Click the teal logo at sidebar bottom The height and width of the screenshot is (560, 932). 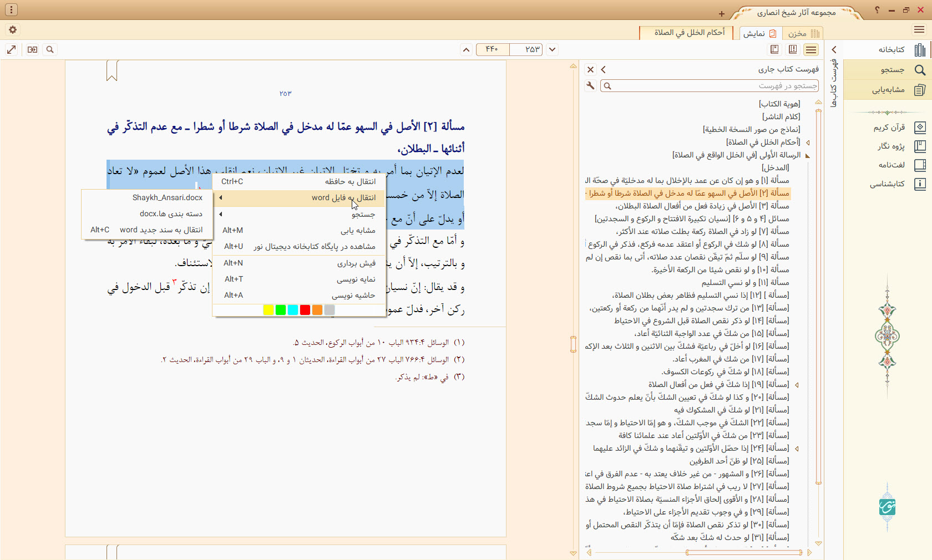tap(888, 507)
